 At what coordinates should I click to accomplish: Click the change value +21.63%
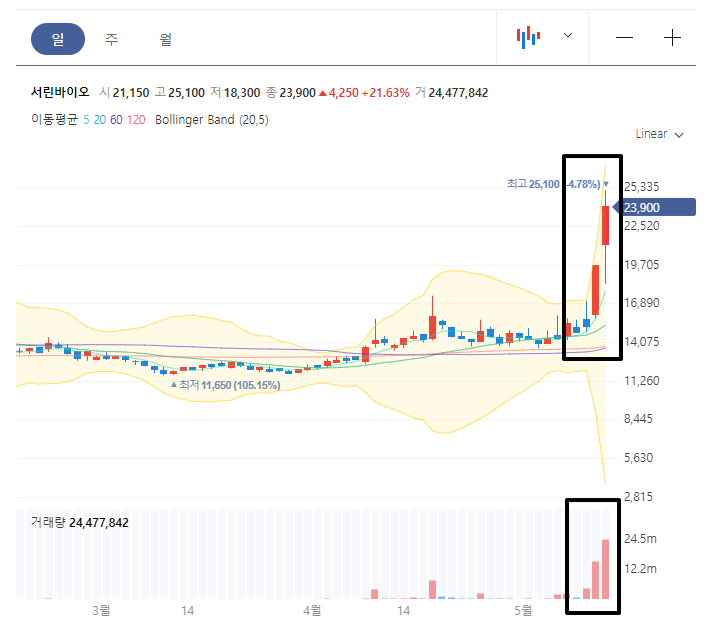click(386, 93)
